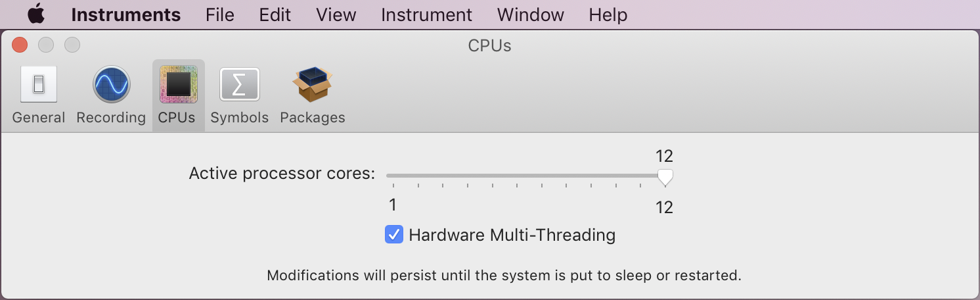
Task: Open the Instruments application menu
Action: click(126, 14)
